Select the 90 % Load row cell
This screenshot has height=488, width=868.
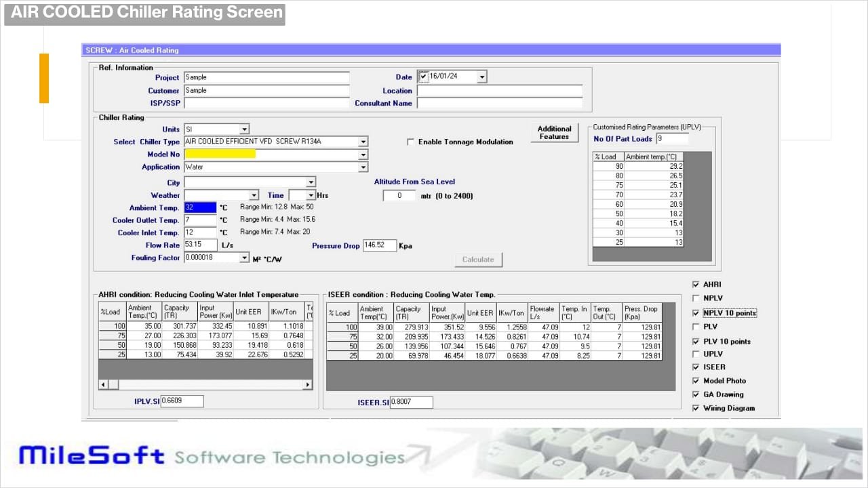(609, 166)
